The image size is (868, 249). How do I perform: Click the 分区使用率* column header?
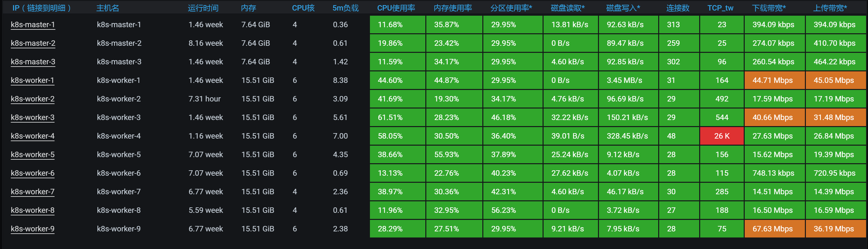coord(511,8)
